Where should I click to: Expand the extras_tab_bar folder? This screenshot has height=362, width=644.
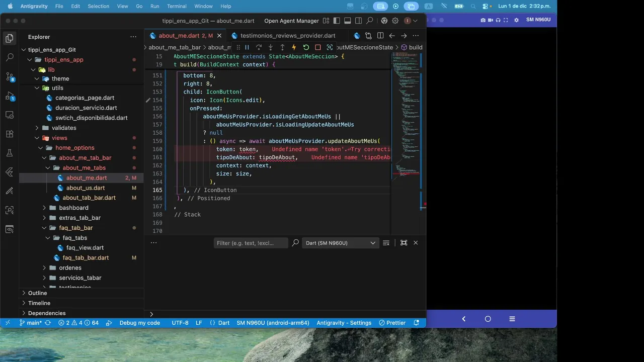pyautogui.click(x=44, y=218)
